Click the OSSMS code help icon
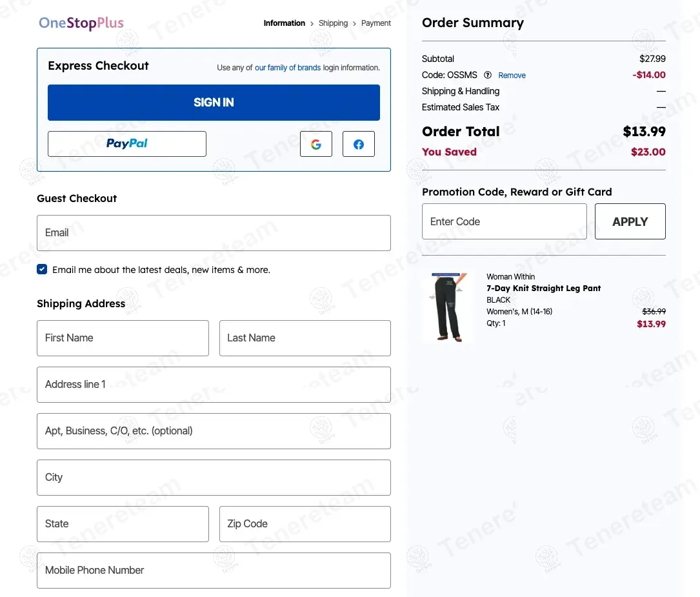700x597 pixels. [488, 75]
